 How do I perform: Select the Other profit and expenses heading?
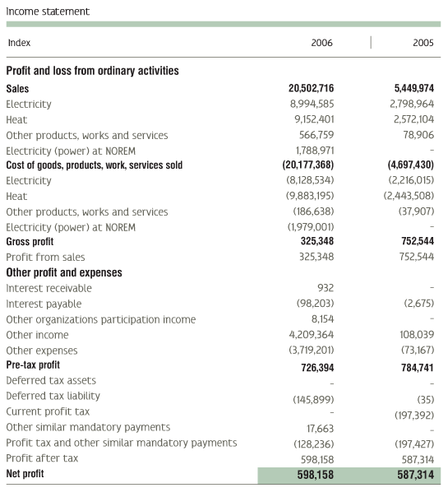pos(64,272)
